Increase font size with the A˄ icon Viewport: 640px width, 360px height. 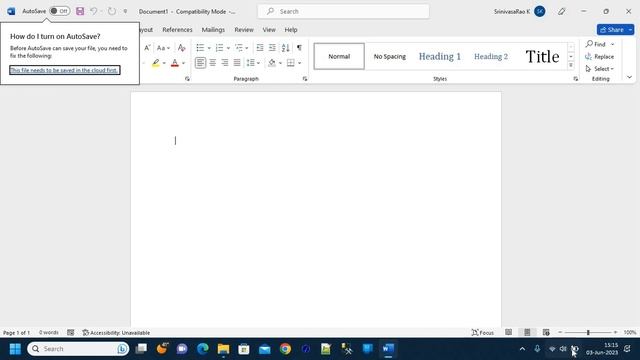147,48
